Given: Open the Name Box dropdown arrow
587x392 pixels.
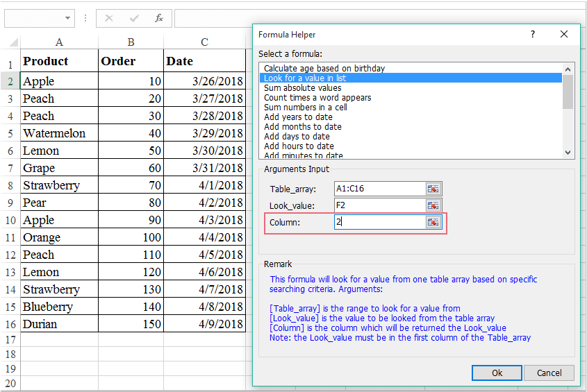Looking at the screenshot, I should click(x=67, y=18).
